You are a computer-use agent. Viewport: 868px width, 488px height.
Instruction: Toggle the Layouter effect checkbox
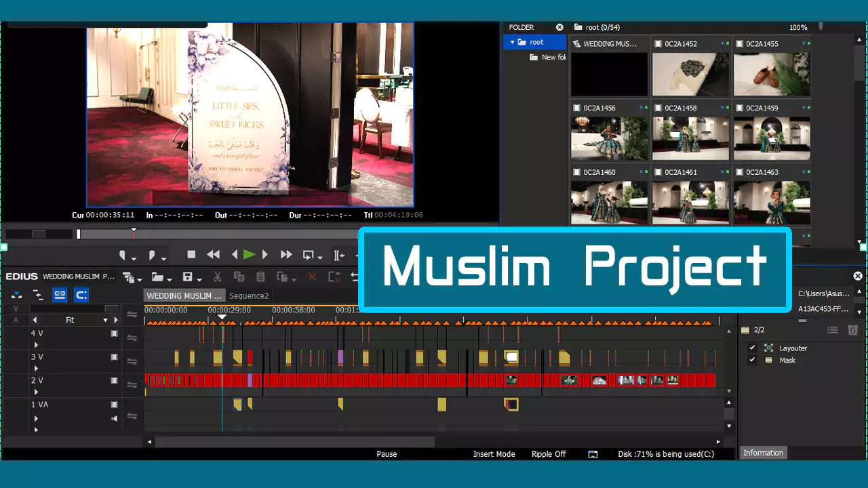752,348
